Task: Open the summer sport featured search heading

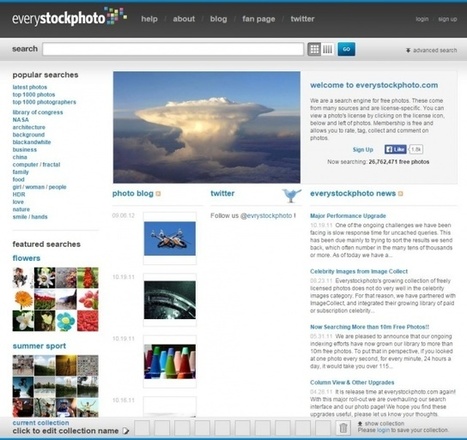Action: tap(39, 346)
